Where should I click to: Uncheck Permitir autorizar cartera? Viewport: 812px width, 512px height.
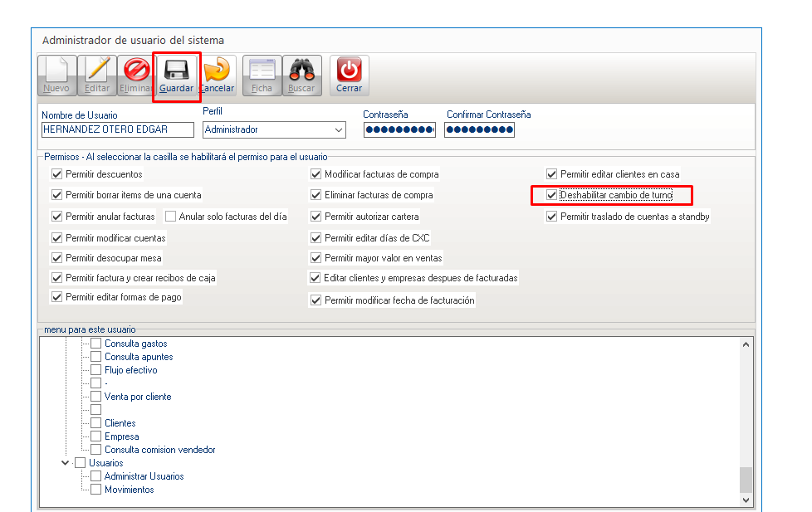coord(316,217)
